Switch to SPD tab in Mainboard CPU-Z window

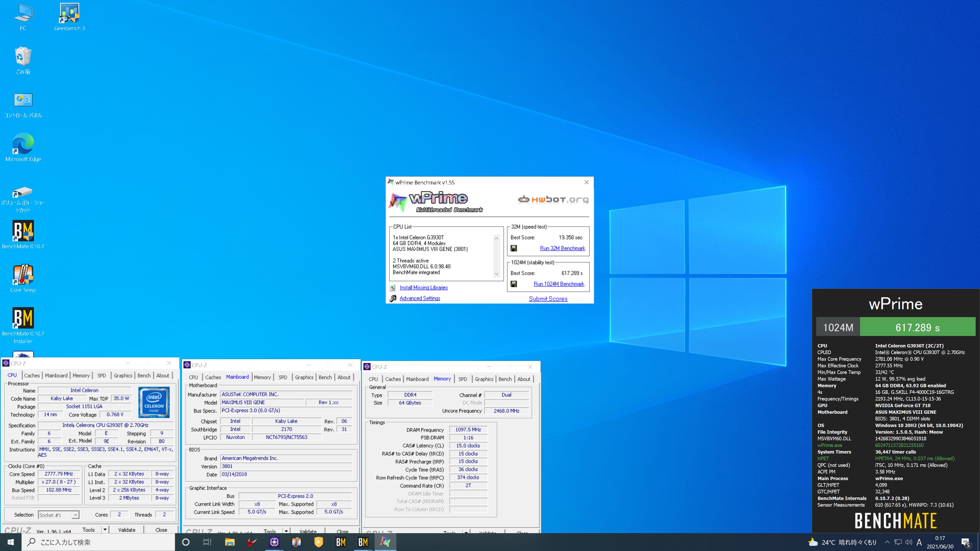tap(283, 377)
